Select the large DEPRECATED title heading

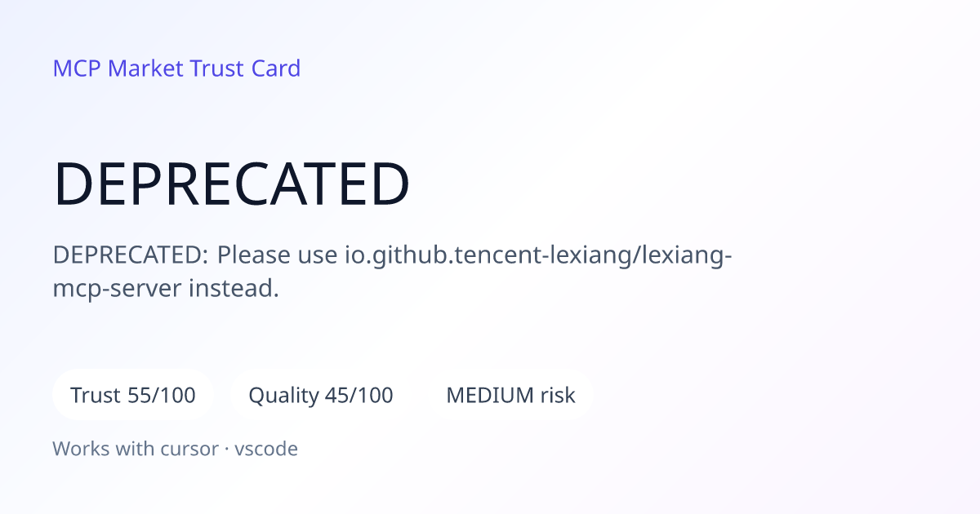point(231,184)
